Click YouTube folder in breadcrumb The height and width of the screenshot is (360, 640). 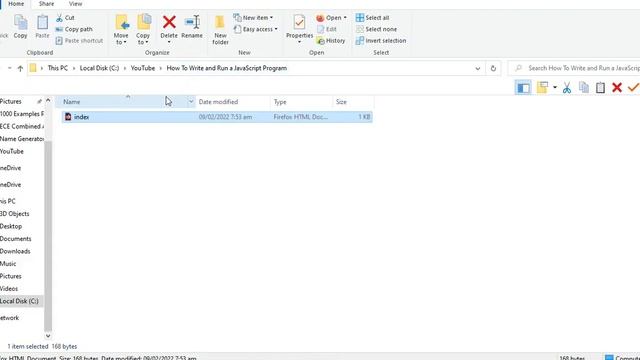142,68
